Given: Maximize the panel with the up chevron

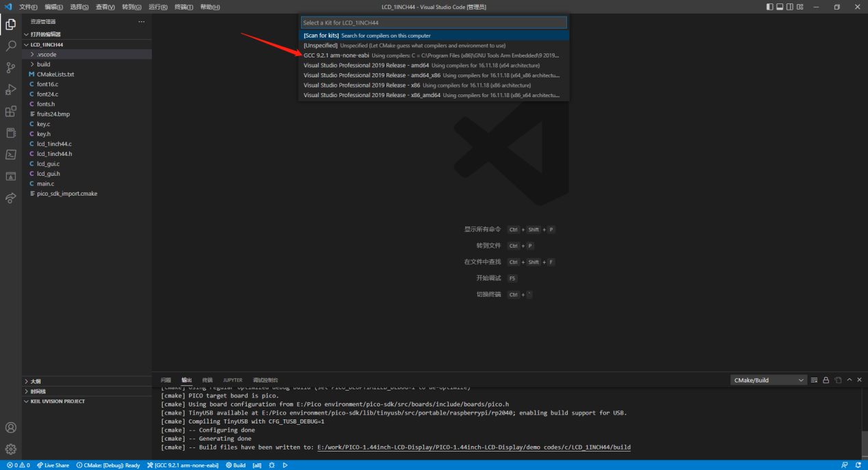Looking at the screenshot, I should tap(850, 380).
